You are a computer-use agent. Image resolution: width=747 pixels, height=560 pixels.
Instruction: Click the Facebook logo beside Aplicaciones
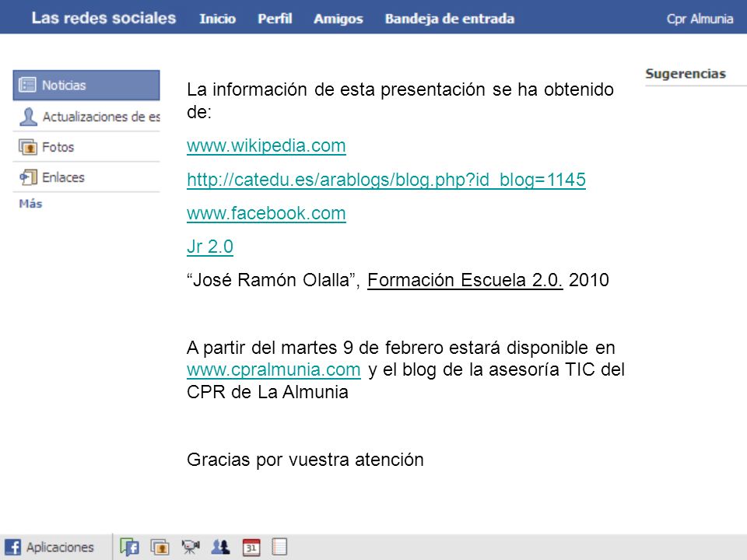13,547
